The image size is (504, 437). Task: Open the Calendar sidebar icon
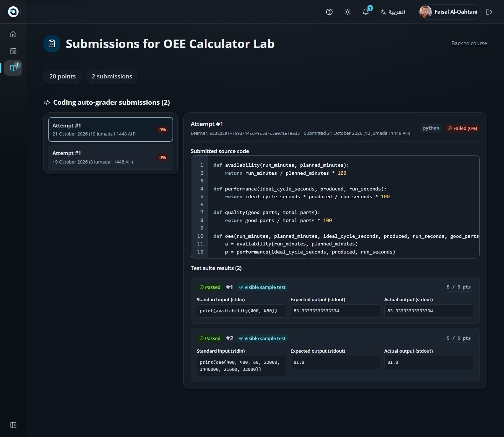(13, 51)
